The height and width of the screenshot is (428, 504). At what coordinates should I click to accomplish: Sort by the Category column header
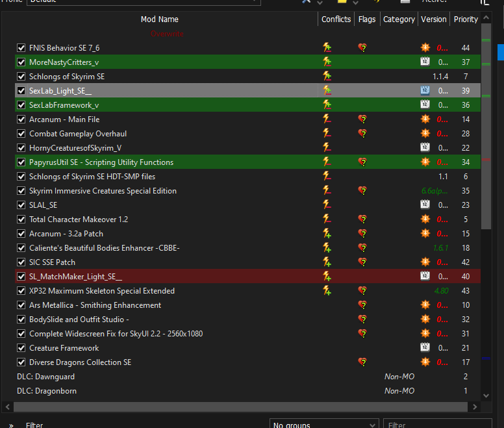tap(399, 19)
